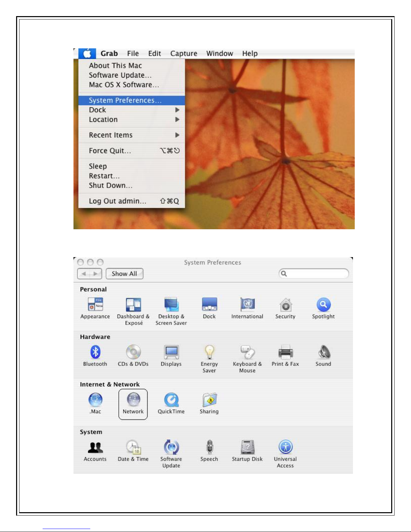The image size is (411, 532).
Task: Open Sound preferences
Action: 323,356
